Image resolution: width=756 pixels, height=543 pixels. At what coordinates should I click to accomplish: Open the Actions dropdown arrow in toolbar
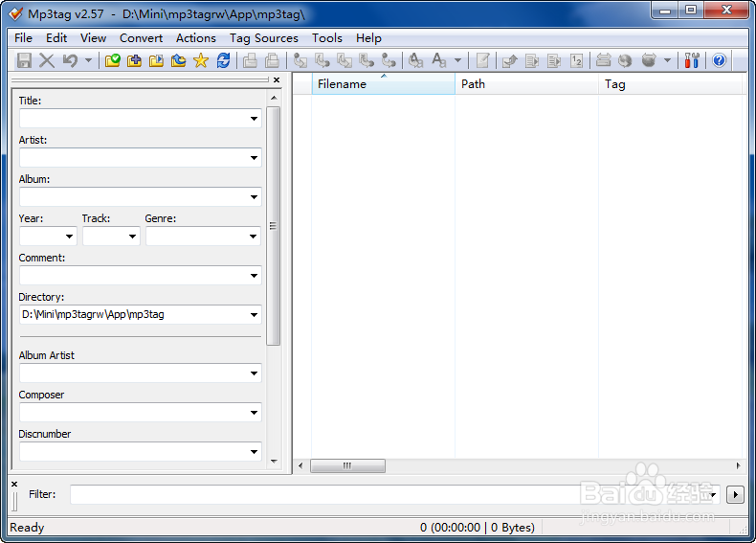click(458, 61)
